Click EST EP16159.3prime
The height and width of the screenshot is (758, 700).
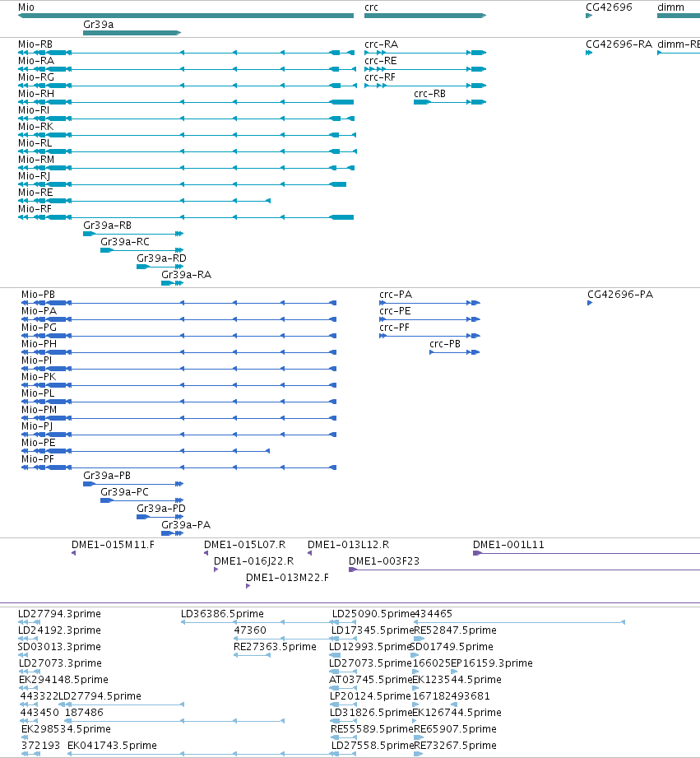[x=492, y=663]
